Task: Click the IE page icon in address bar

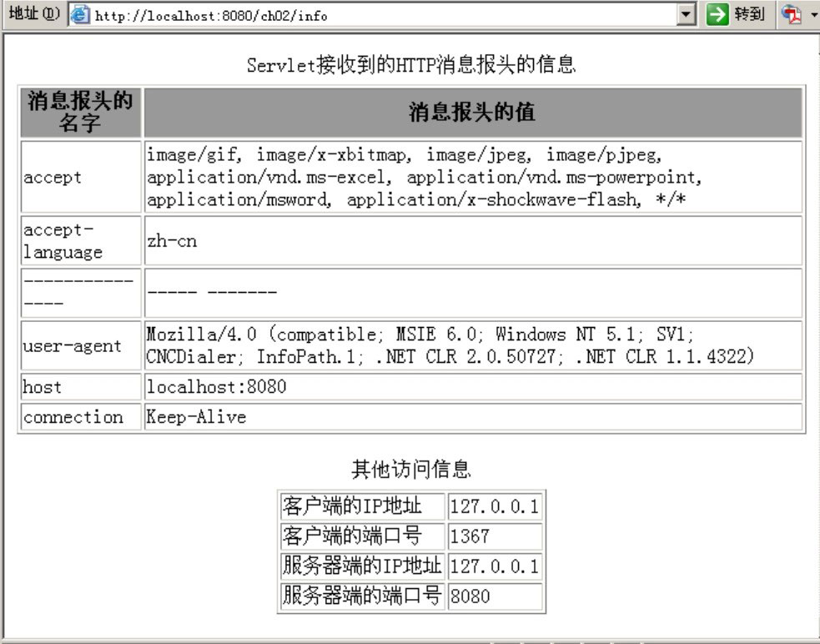Action: 80,14
